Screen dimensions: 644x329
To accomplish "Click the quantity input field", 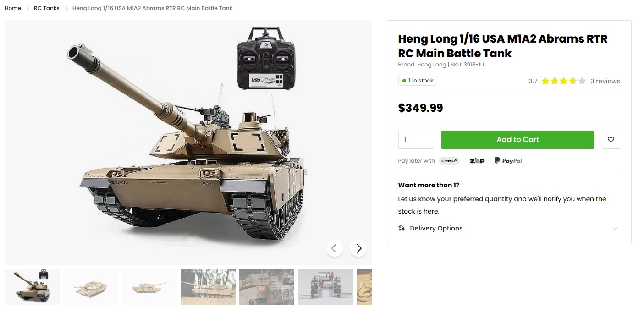I will [x=416, y=139].
